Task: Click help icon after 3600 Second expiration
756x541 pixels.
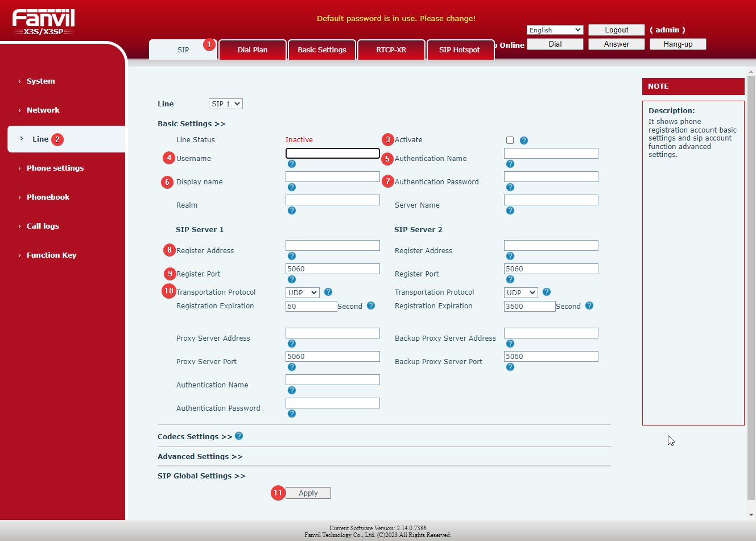Action: click(589, 305)
